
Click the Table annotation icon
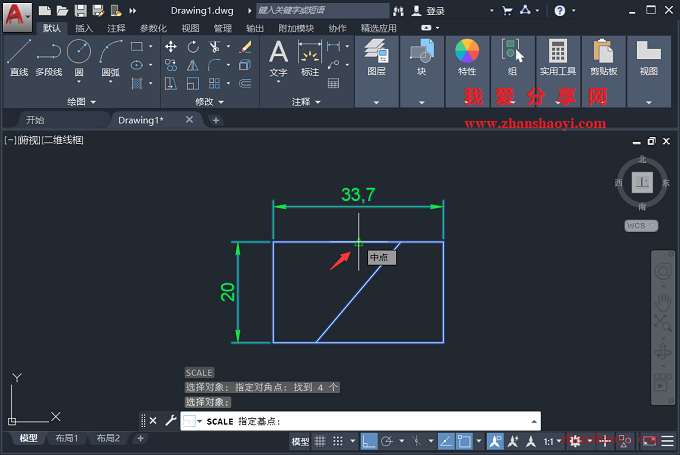(x=333, y=83)
